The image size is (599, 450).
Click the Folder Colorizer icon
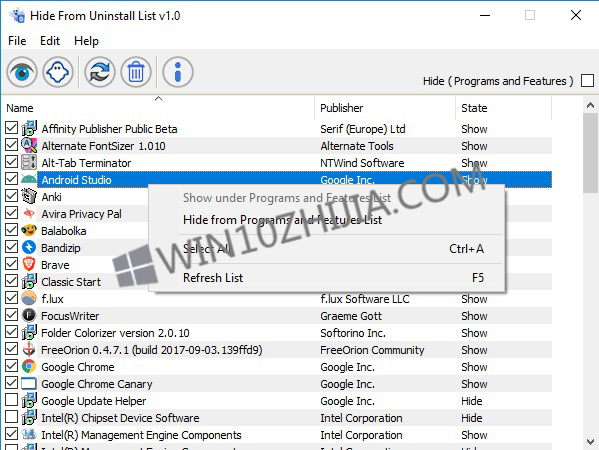(29, 332)
